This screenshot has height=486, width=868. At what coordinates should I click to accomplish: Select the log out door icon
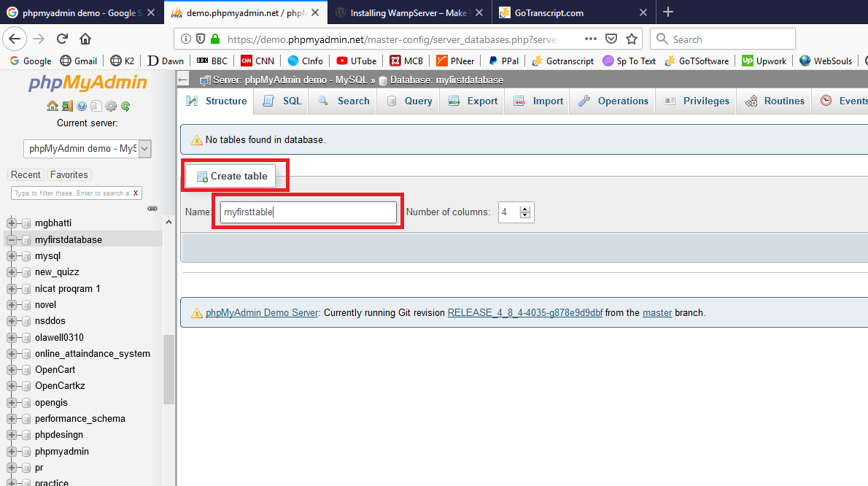coord(67,107)
